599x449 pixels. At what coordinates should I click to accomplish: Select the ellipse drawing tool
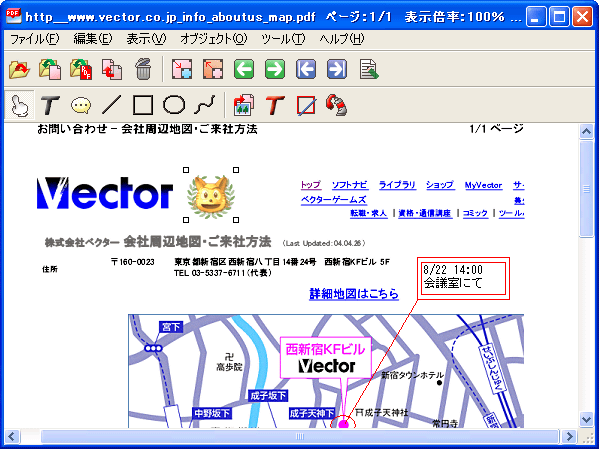coord(174,105)
